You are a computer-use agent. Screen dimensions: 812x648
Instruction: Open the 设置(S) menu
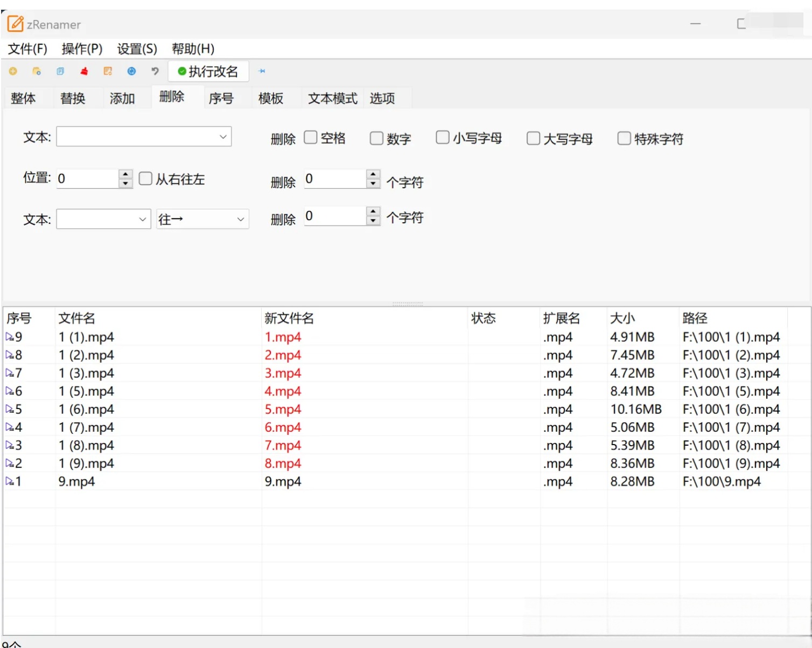click(x=137, y=49)
